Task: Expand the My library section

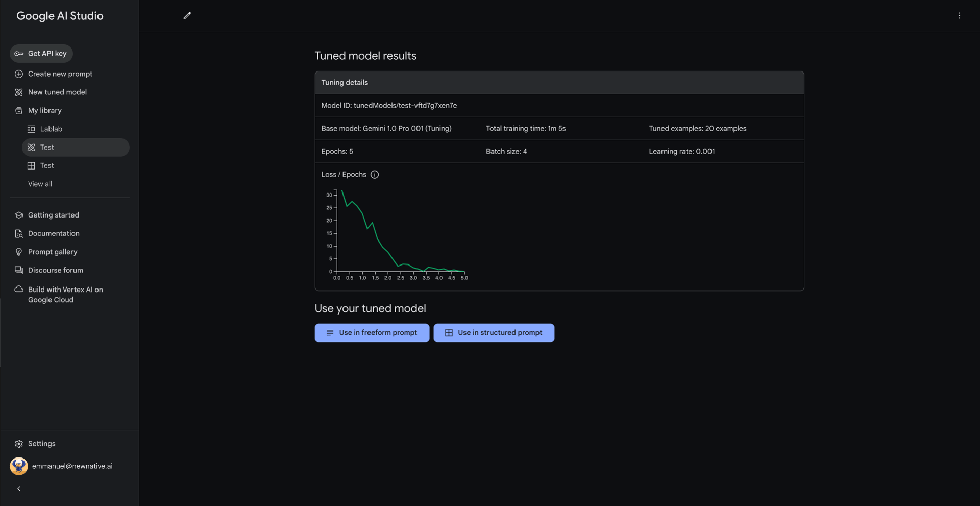Action: [44, 111]
